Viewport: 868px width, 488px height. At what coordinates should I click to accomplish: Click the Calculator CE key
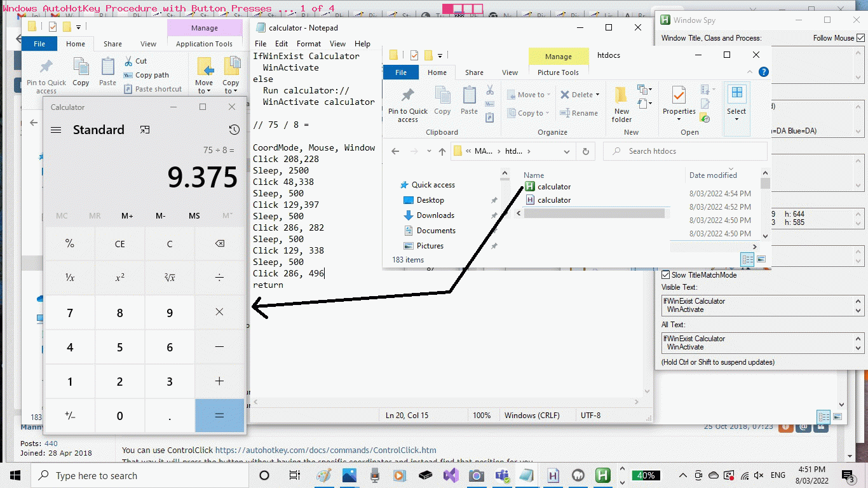point(119,243)
